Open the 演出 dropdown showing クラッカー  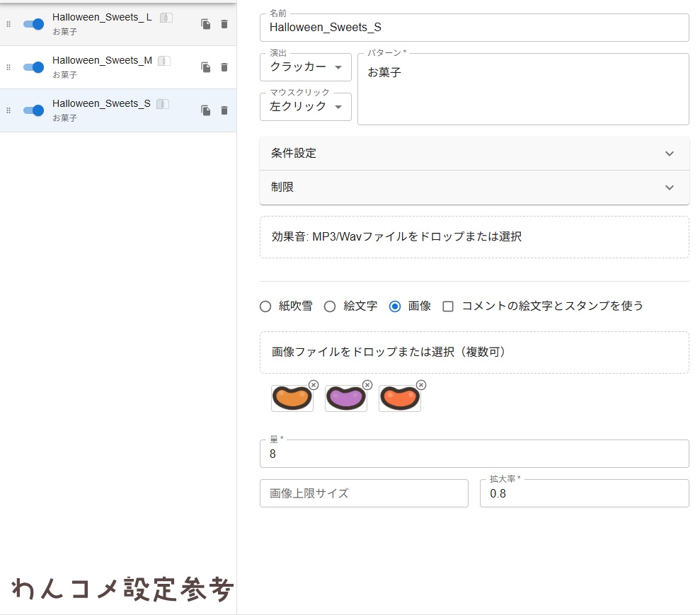pos(305,67)
